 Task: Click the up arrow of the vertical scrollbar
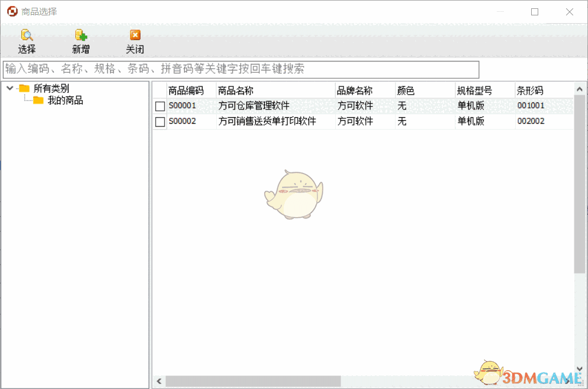580,89
